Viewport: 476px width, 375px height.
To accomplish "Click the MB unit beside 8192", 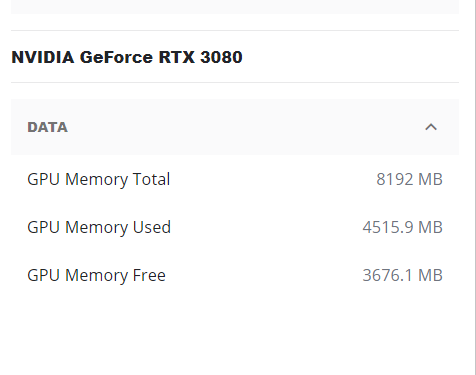I will [430, 179].
